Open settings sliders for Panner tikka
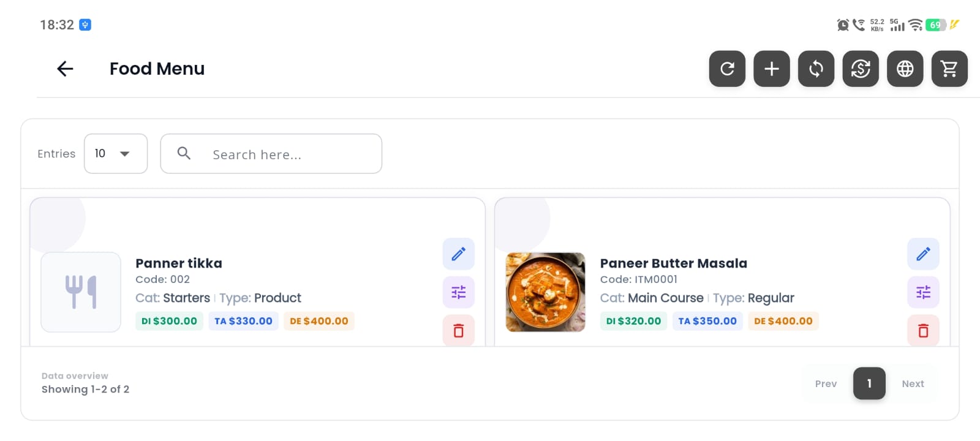This screenshot has width=980, height=441. (459, 292)
